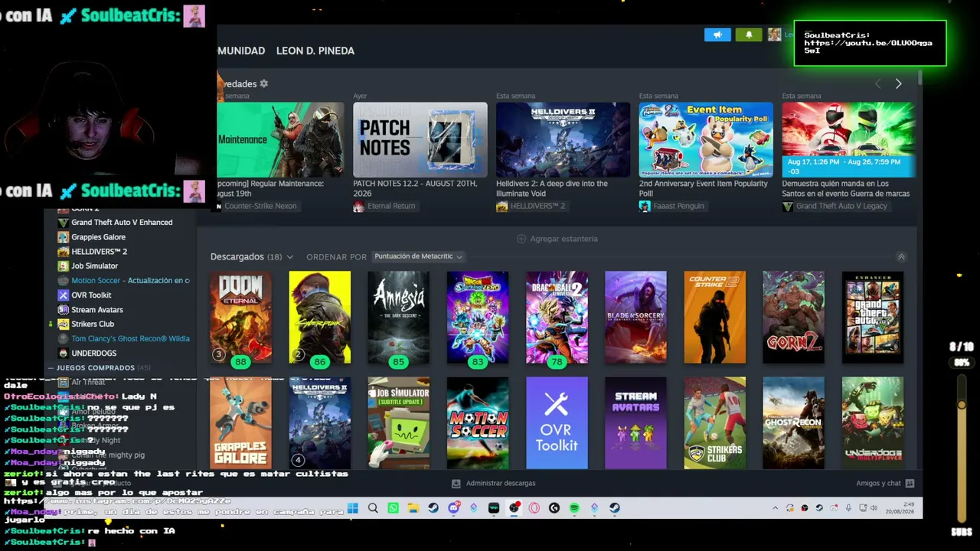The height and width of the screenshot is (551, 980).
Task: Open DOOM Eternal game cover
Action: click(x=240, y=317)
